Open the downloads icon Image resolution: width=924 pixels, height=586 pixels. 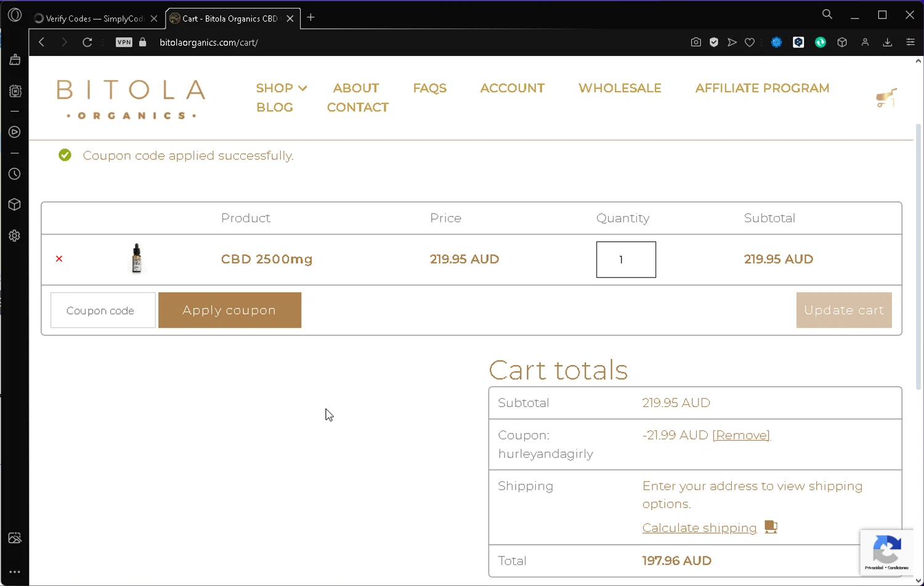point(888,42)
